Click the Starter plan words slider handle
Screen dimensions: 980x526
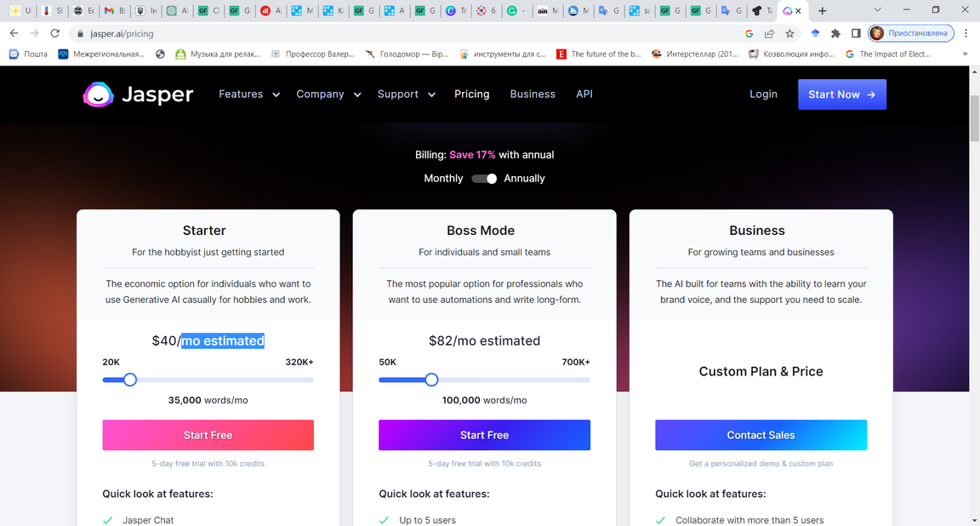point(130,380)
